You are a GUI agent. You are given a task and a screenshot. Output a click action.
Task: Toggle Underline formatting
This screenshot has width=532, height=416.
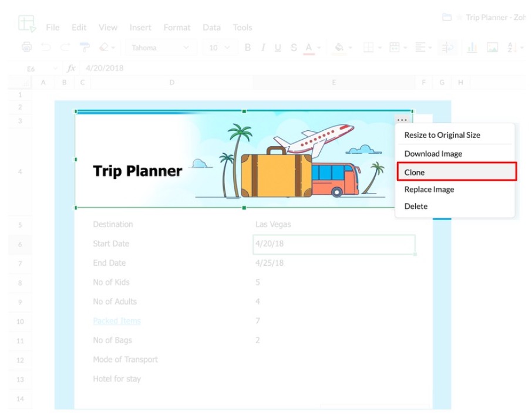[x=278, y=48]
